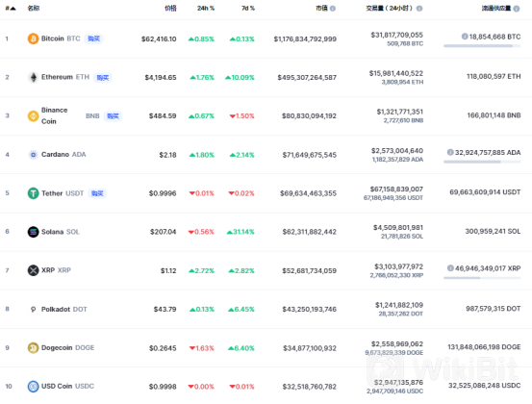Click XRP circulating supply progress bar
This screenshot has width=532, height=404.
(x=482, y=278)
